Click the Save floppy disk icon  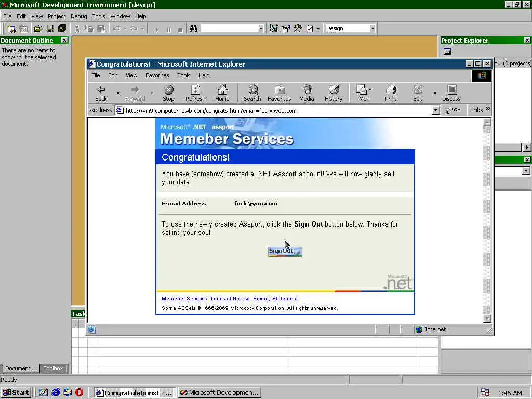[x=50, y=29]
